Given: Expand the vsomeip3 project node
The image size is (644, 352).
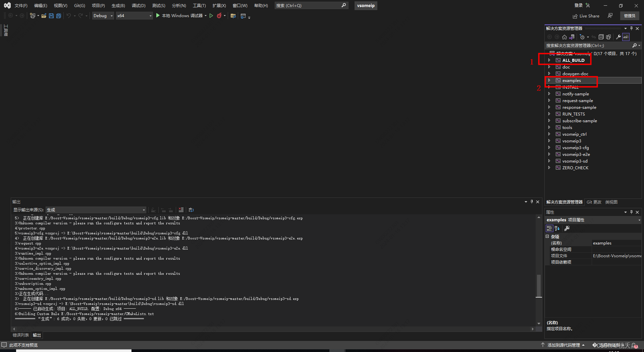Looking at the screenshot, I should point(549,141).
